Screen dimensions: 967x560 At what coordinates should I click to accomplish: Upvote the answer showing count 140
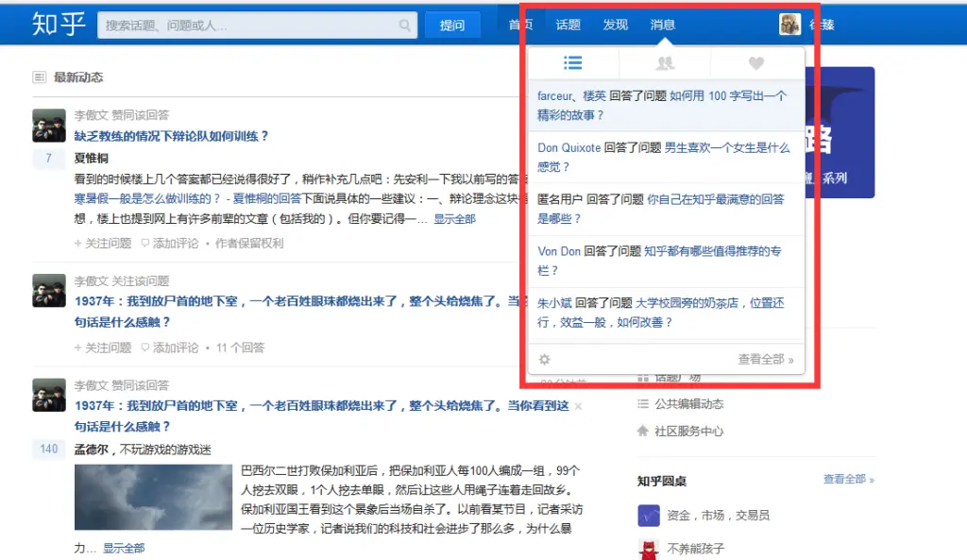[x=48, y=449]
